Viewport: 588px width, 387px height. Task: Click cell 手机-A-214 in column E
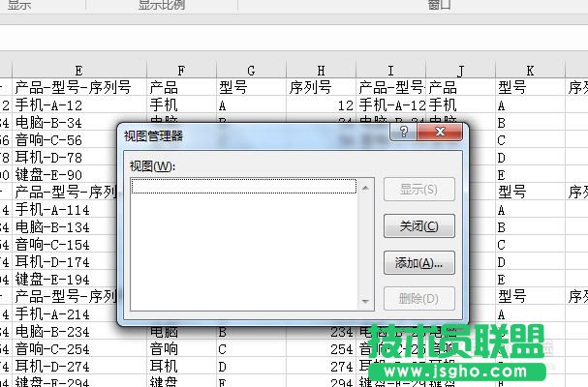pos(65,314)
